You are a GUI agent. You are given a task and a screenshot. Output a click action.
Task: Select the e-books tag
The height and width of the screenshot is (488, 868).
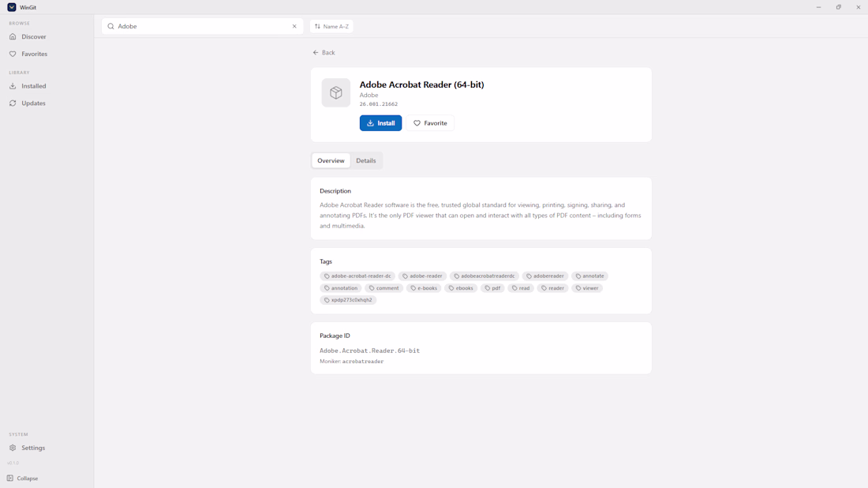tap(424, 288)
